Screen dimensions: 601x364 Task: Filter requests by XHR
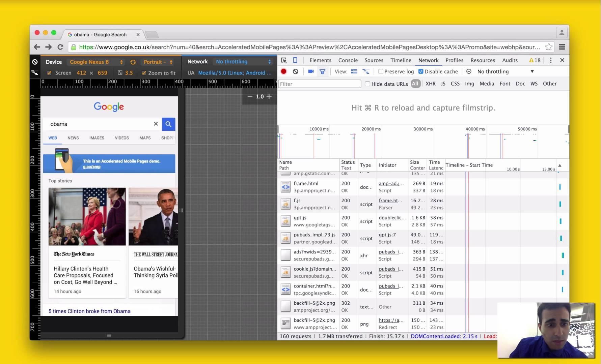[431, 84]
